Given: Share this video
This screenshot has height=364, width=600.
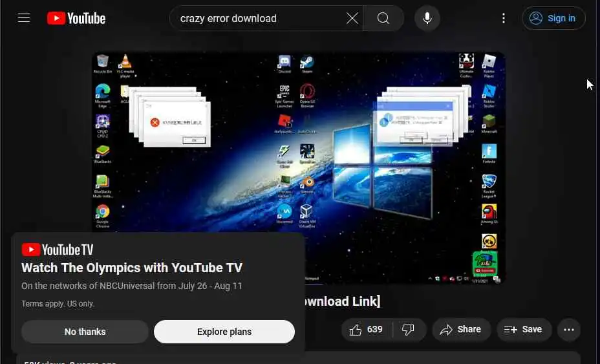Looking at the screenshot, I should point(462,330).
